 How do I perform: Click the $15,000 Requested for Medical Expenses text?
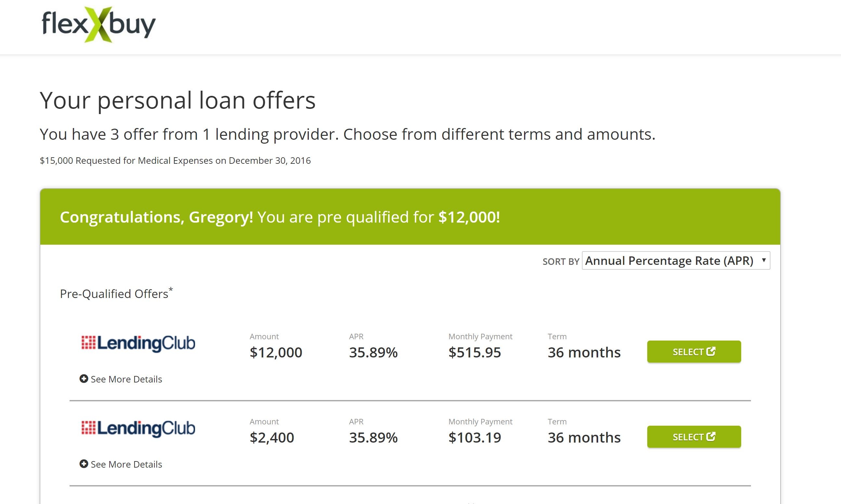coord(175,161)
